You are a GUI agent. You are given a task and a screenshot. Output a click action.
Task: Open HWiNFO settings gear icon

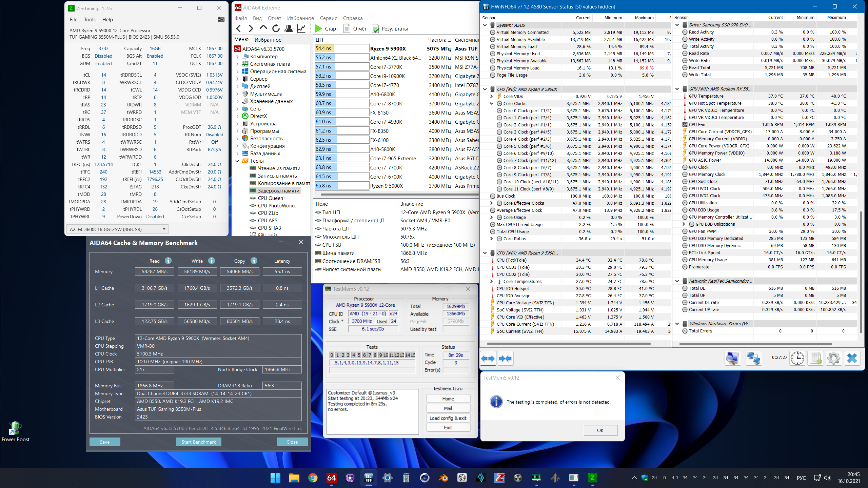833,358
